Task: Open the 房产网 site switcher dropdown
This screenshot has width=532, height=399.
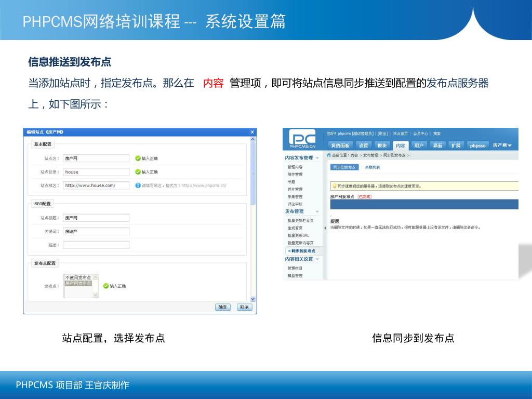Action: tap(502, 145)
